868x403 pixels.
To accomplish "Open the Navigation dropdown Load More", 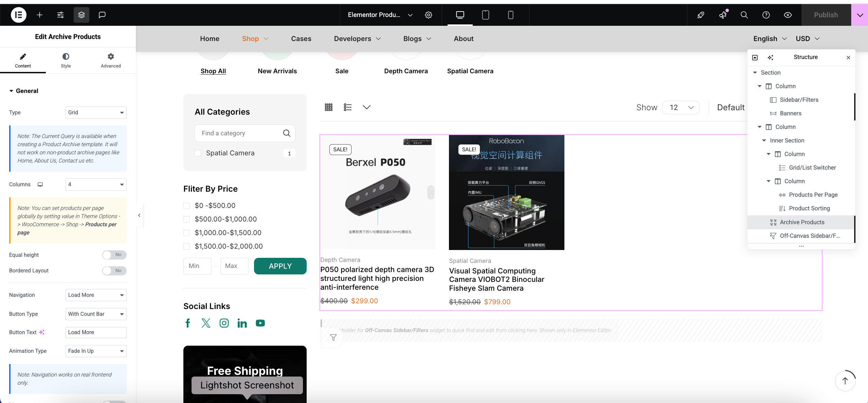I will coord(96,295).
